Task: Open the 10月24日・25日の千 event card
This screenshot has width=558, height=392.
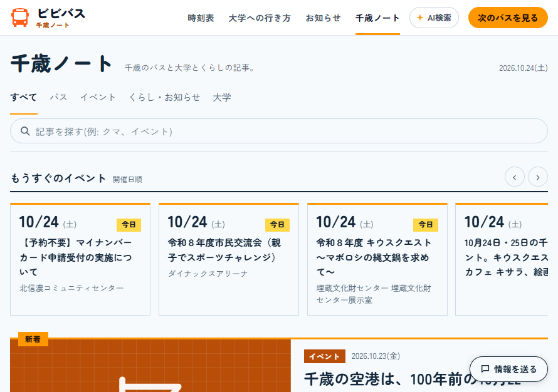Action: point(502,259)
